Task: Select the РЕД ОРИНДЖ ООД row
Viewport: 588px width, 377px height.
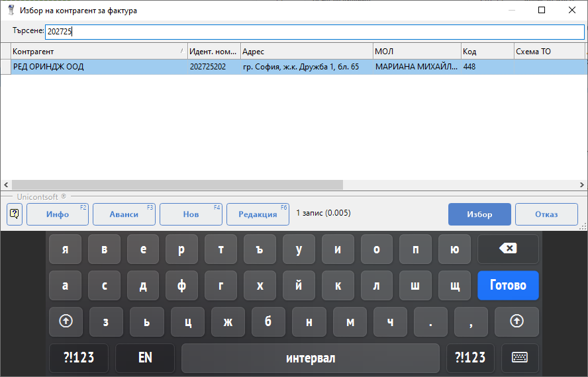Action: (99, 67)
